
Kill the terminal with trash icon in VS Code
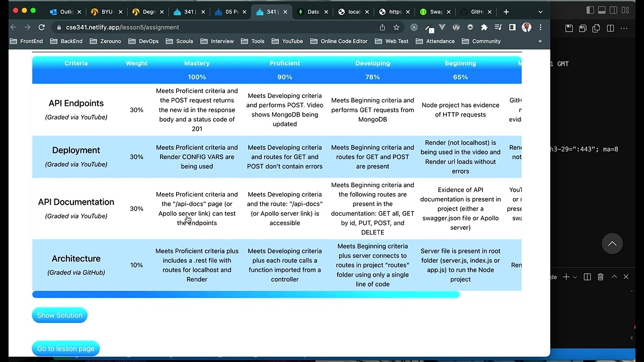click(x=600, y=277)
